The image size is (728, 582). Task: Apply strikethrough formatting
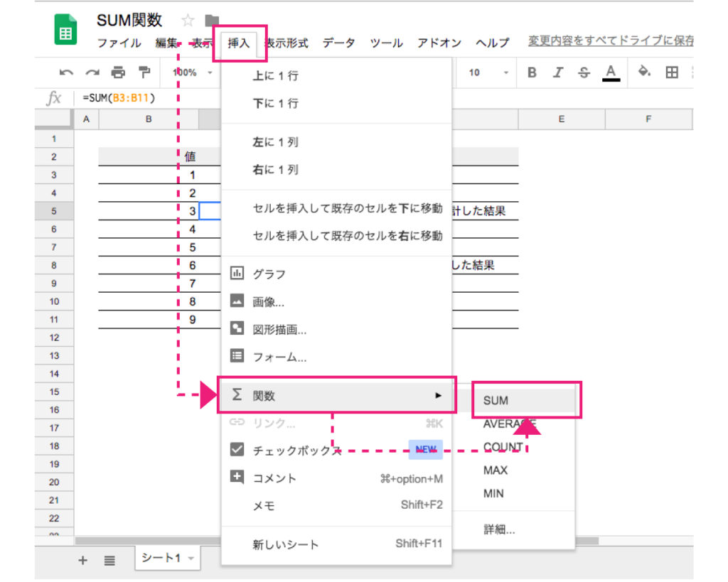(583, 72)
